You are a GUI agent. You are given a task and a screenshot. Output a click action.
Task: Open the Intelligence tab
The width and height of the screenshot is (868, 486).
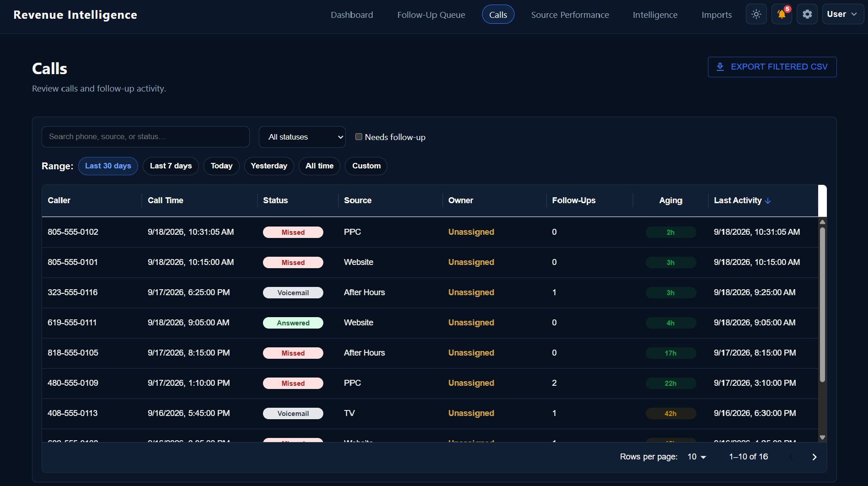point(655,15)
